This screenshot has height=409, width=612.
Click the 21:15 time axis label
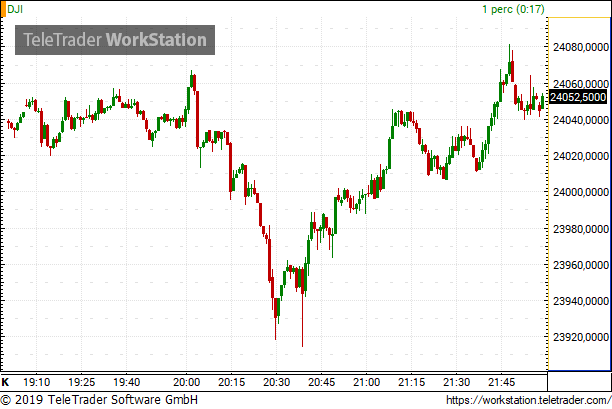[411, 382]
